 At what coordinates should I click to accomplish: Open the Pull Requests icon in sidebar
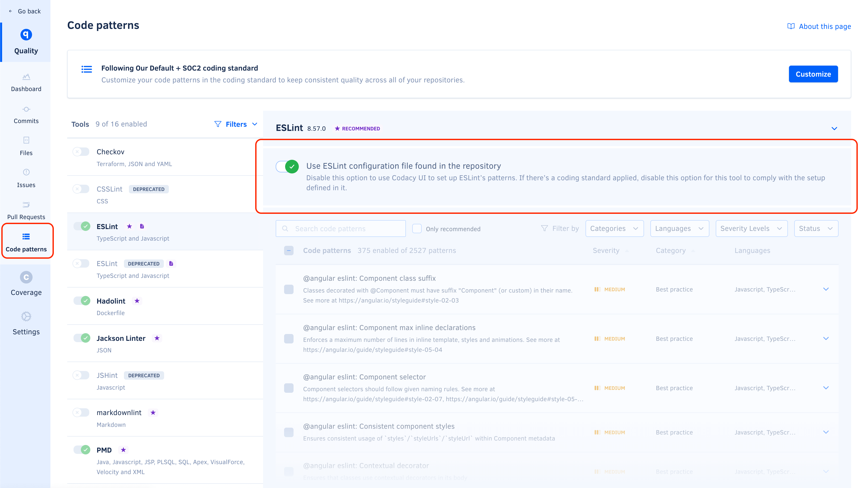(26, 204)
